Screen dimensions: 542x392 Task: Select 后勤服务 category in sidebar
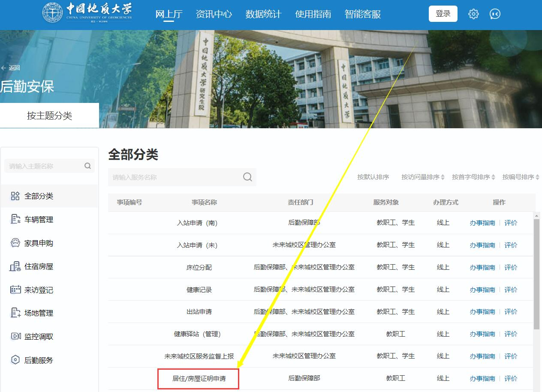[39, 360]
